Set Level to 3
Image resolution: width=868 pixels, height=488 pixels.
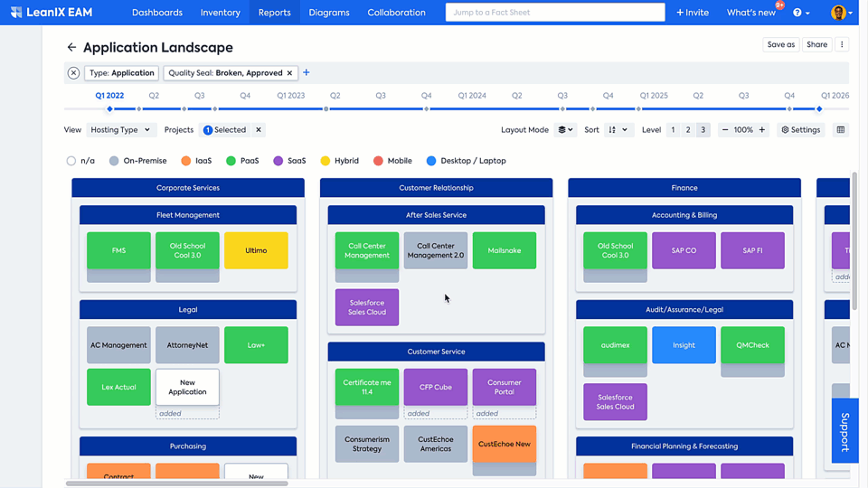[x=703, y=130]
